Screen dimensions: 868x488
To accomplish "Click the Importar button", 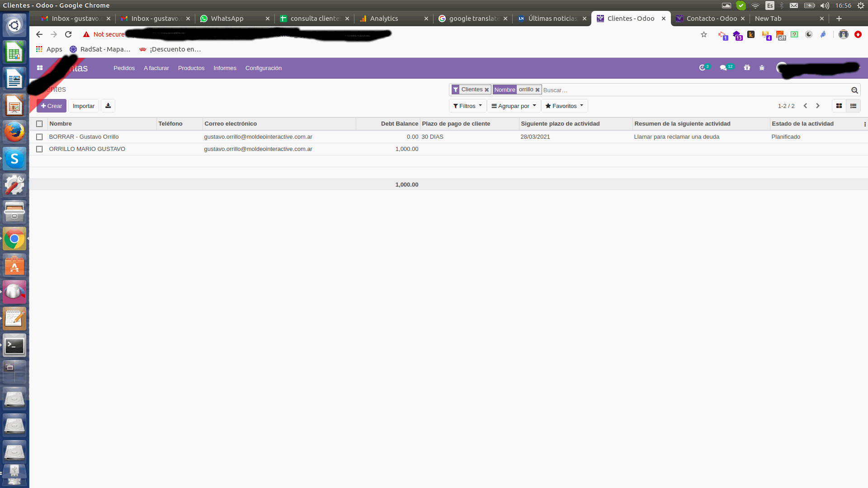I will tap(84, 106).
